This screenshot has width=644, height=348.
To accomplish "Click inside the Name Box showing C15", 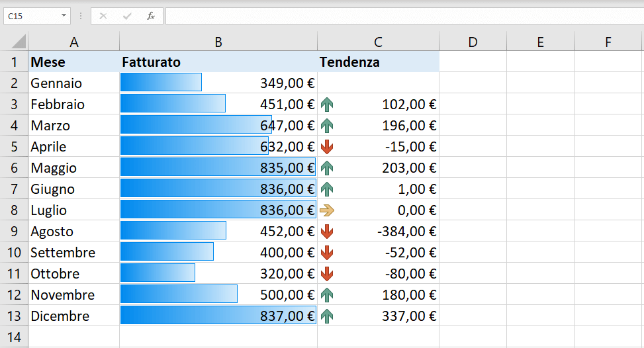I will (x=30, y=16).
